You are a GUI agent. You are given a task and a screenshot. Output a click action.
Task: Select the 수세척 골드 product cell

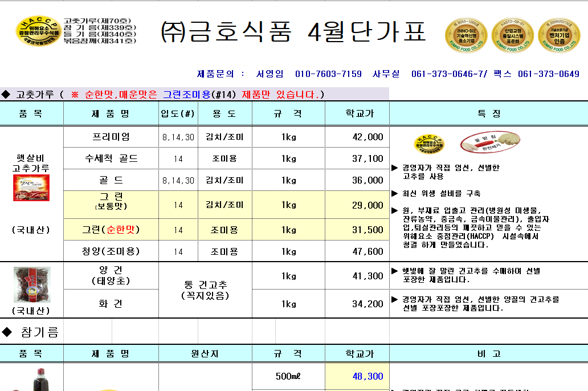111,158
